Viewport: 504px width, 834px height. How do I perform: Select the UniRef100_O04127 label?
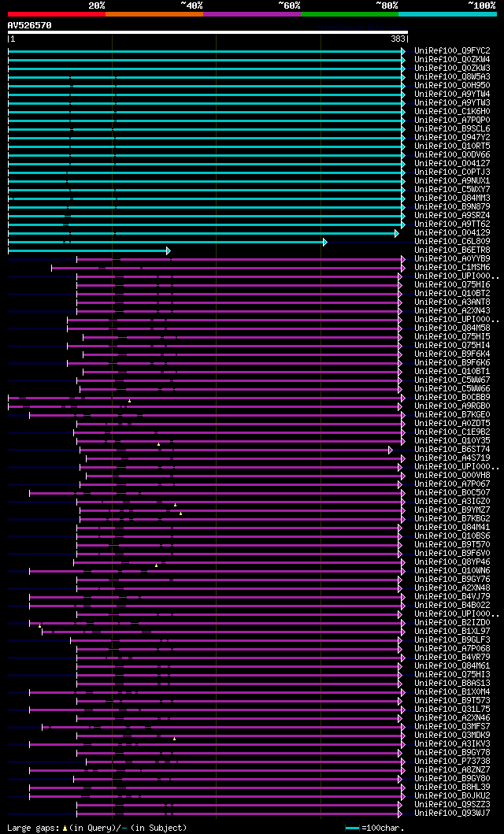click(453, 164)
